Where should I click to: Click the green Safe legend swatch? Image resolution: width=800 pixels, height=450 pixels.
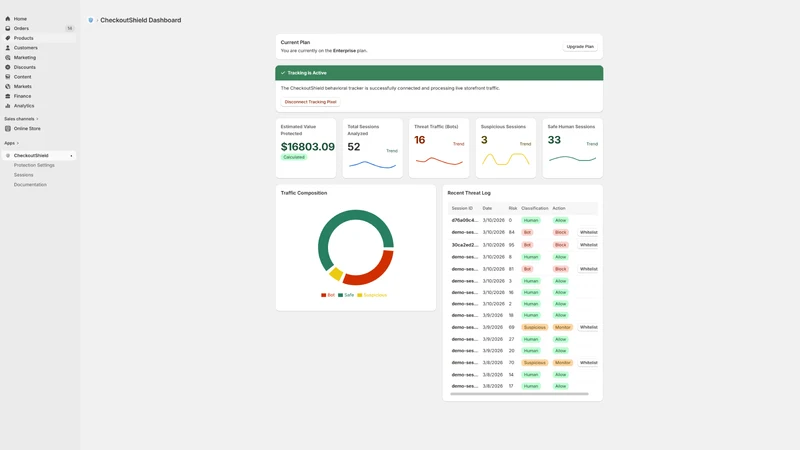(x=340, y=295)
